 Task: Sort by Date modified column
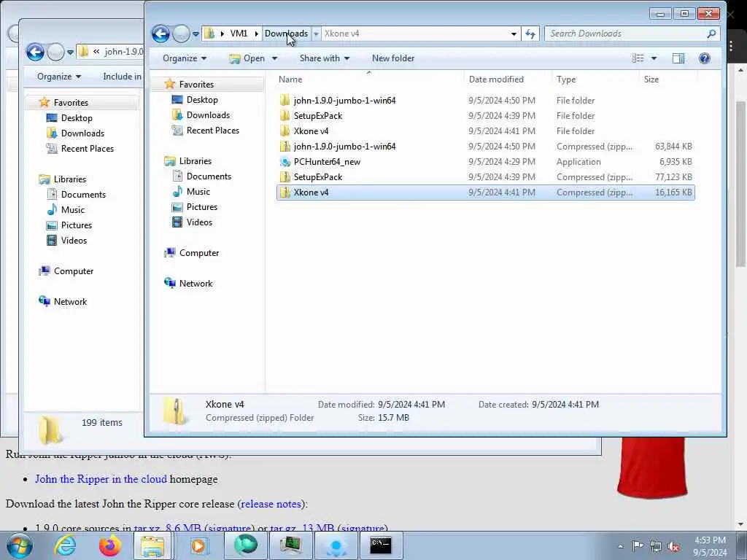coord(508,79)
